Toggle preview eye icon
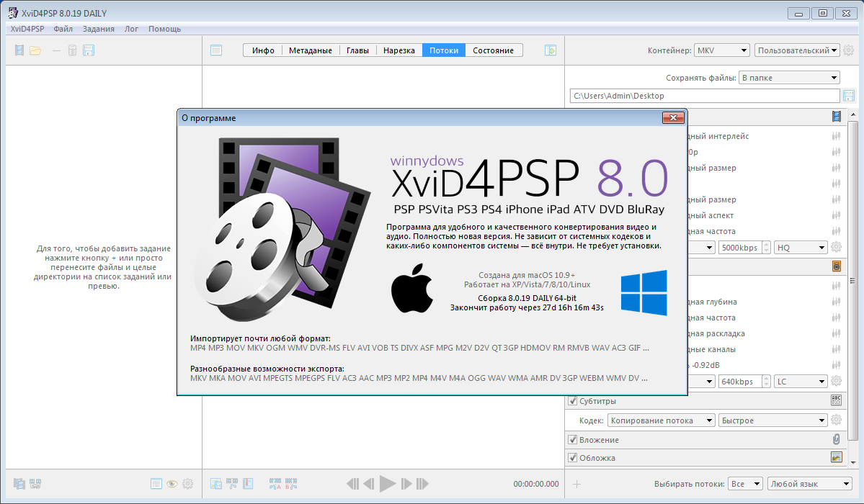This screenshot has height=504, width=864. (172, 484)
